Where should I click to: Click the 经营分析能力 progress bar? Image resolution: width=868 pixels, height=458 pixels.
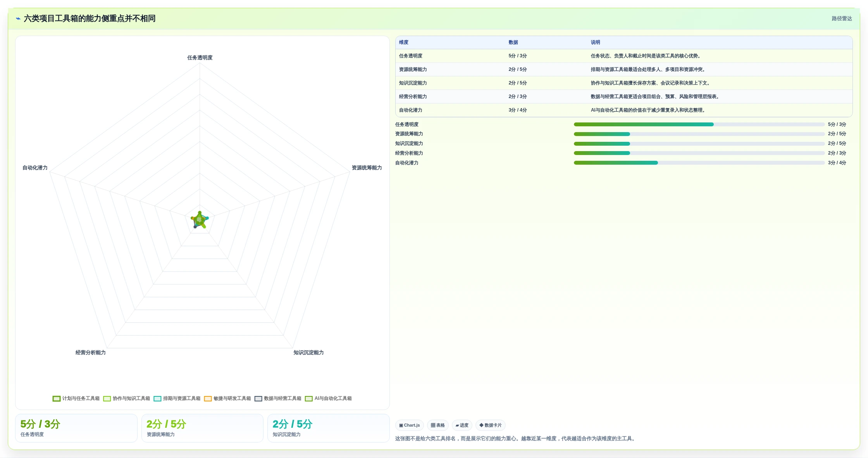click(699, 153)
